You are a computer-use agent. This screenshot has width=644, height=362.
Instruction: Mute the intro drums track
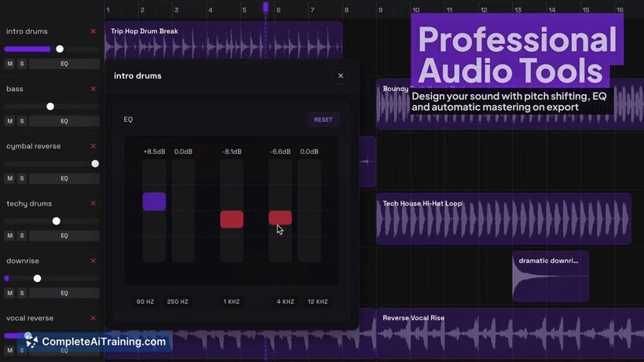(10, 64)
